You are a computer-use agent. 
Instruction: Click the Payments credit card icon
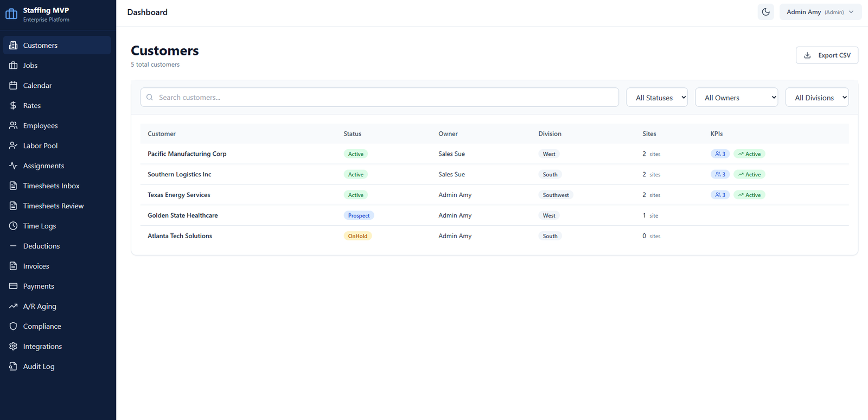coord(14,286)
